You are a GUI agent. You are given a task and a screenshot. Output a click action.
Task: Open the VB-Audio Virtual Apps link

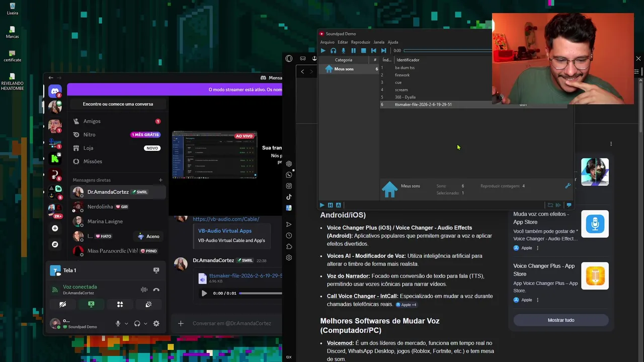coord(225,231)
